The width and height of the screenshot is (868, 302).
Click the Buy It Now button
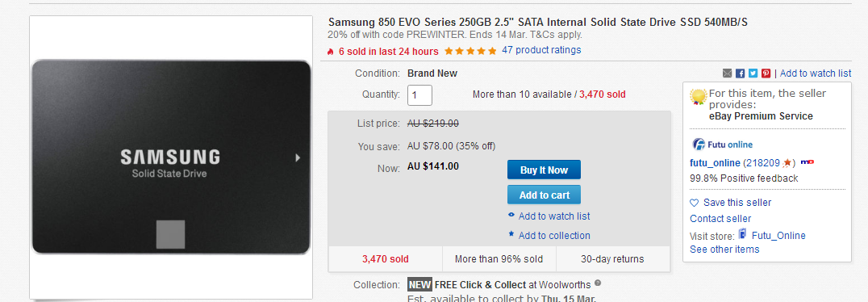pos(544,170)
